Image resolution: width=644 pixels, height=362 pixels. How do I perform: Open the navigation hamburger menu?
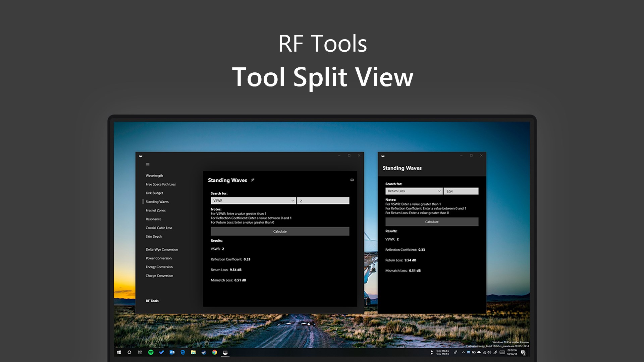pyautogui.click(x=148, y=164)
